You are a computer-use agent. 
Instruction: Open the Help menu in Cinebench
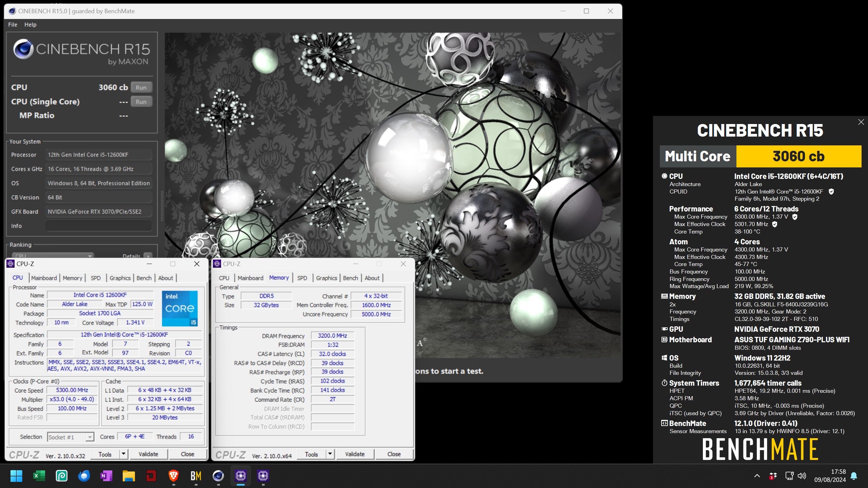pyautogui.click(x=30, y=24)
